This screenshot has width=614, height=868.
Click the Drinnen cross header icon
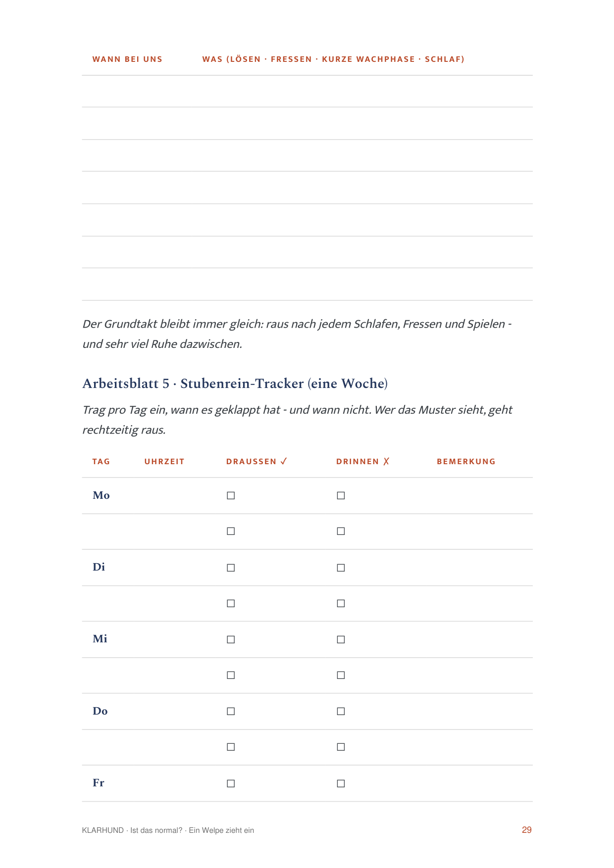tap(386, 461)
